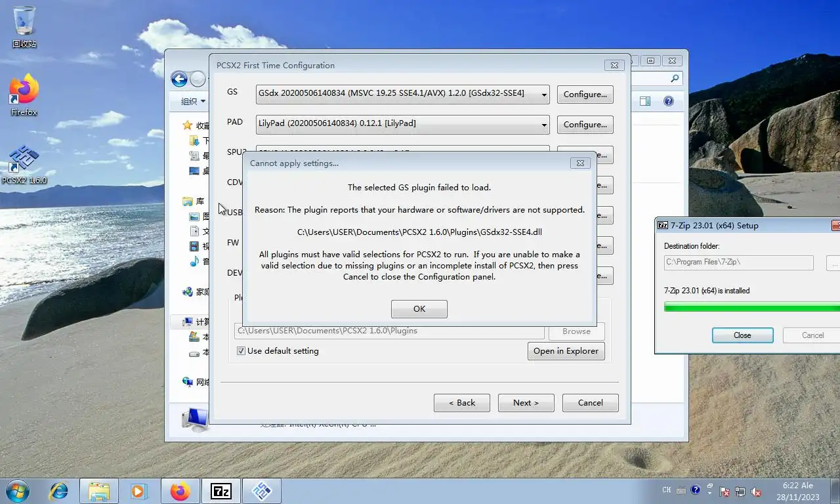Screen dimensions: 840x504
Task: Launch Internet Explorer from the taskbar
Action: pos(59,490)
